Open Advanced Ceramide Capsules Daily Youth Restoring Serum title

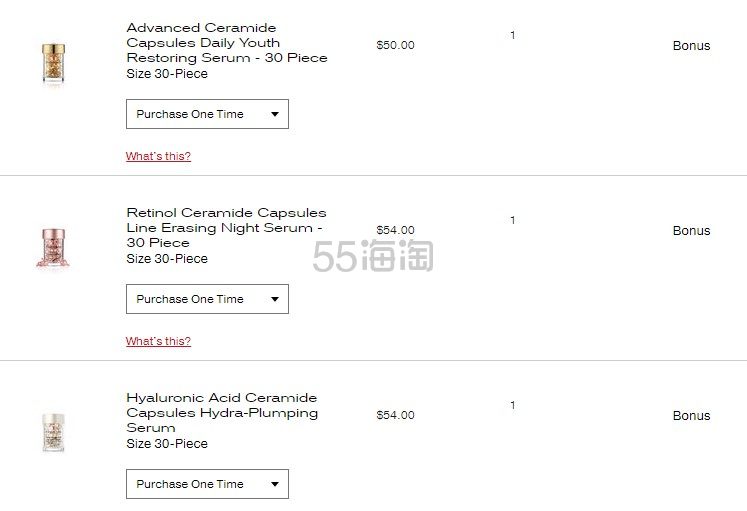(226, 43)
